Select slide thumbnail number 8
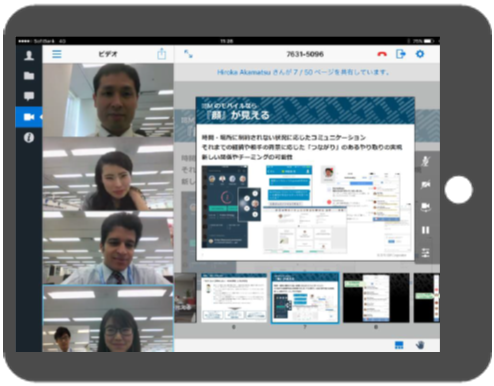Screen dimensions: 494x386 point(376,298)
